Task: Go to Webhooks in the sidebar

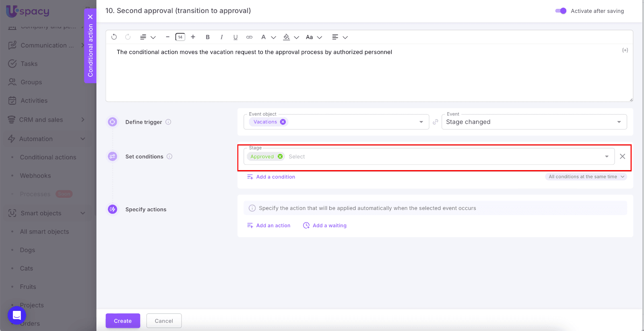Action: (35, 176)
